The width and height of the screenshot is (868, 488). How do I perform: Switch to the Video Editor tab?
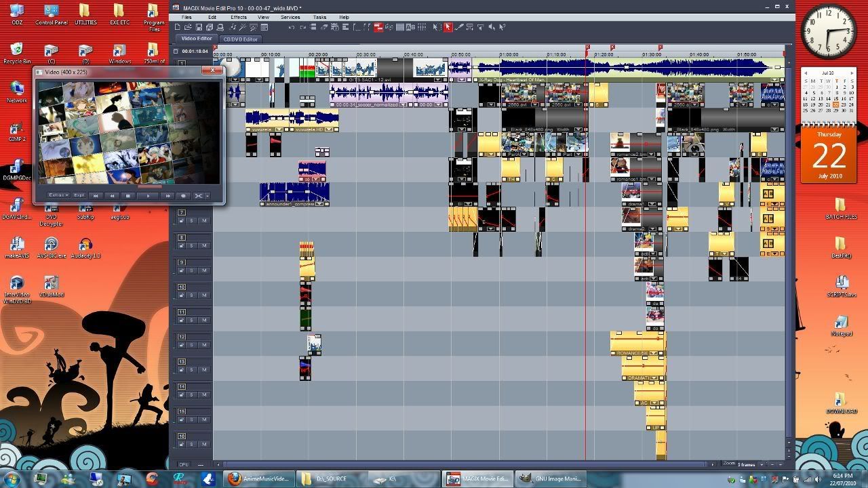click(x=197, y=39)
